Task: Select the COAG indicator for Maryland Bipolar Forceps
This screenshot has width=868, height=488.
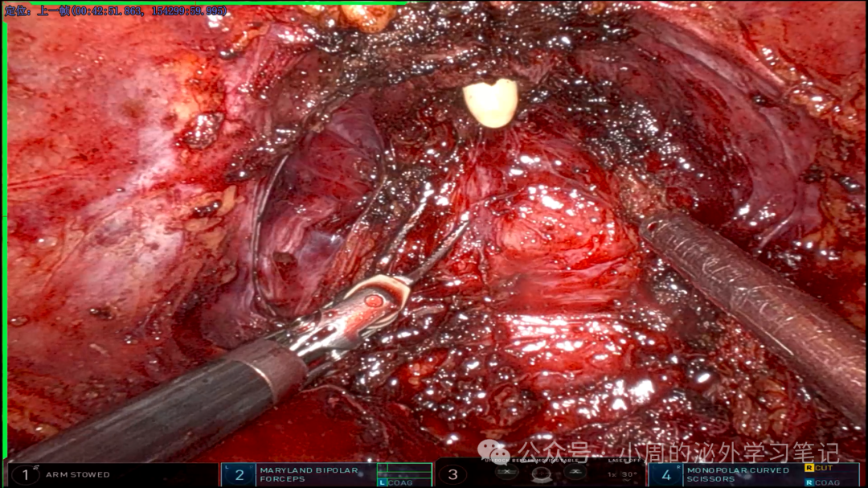Action: point(395,482)
